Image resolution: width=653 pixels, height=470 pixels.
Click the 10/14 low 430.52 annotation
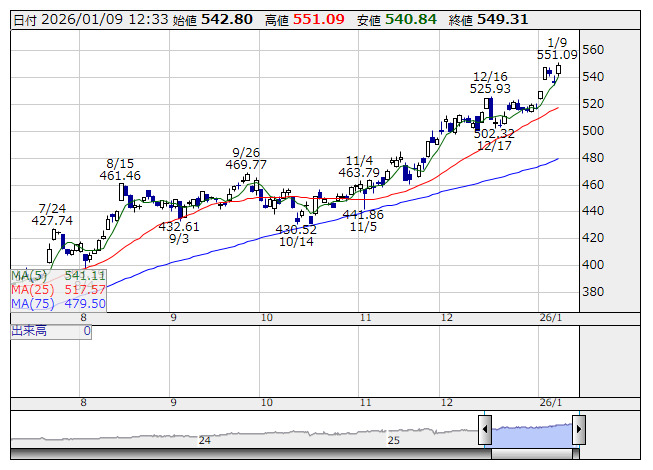pyautogui.click(x=296, y=235)
